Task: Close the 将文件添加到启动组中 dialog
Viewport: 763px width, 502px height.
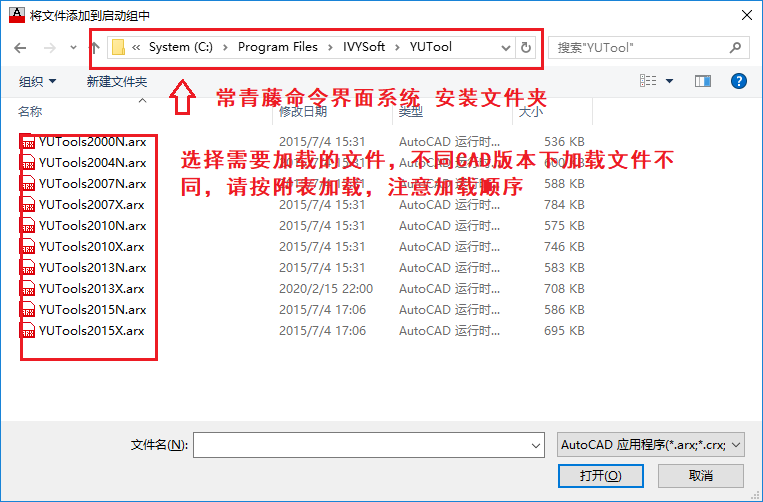Action: click(x=746, y=15)
